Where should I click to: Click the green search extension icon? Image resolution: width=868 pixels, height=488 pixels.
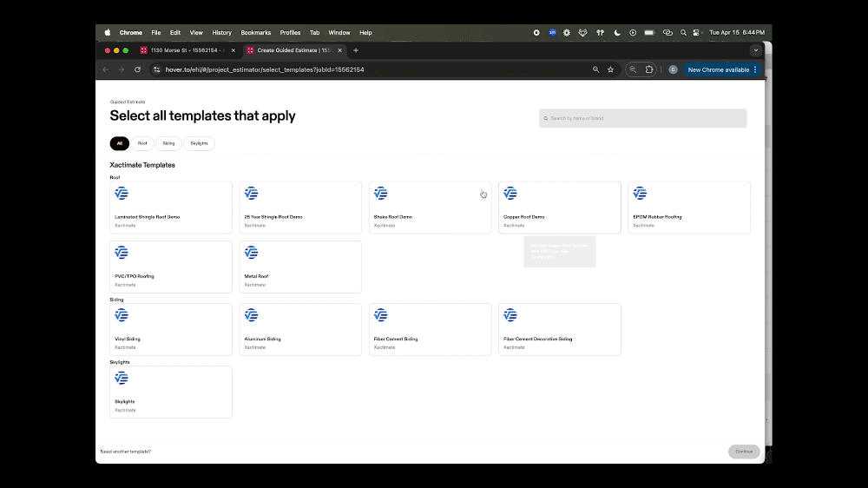coord(633,69)
